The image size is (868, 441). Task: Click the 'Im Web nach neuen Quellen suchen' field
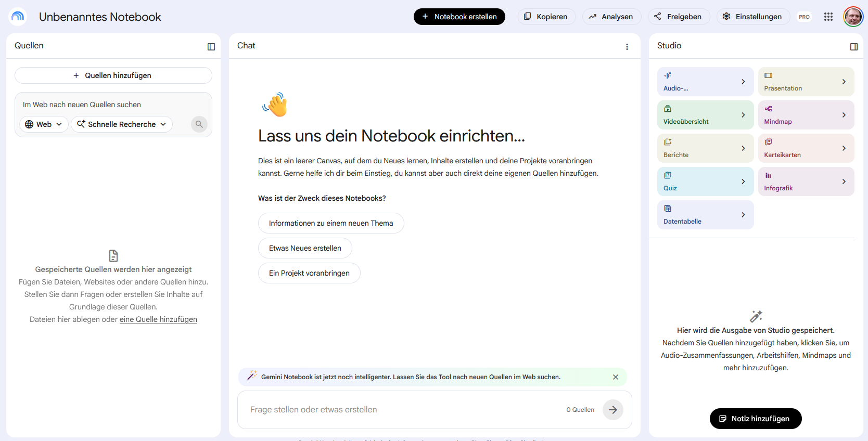coord(113,105)
